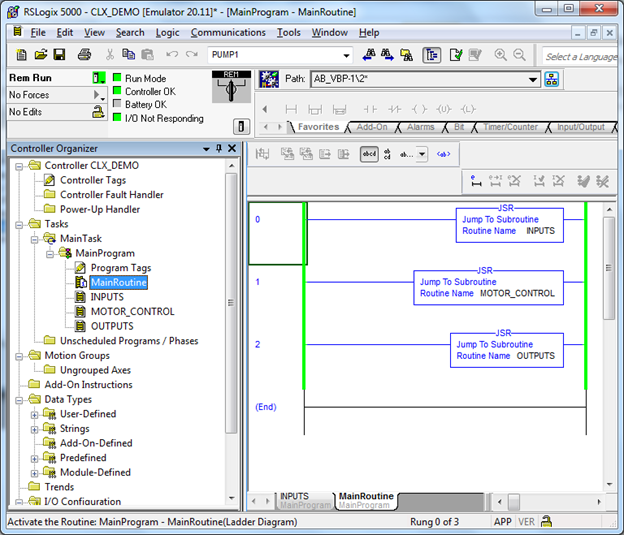Open the Communications menu
Viewport: 624px width, 535px height.
228,32
